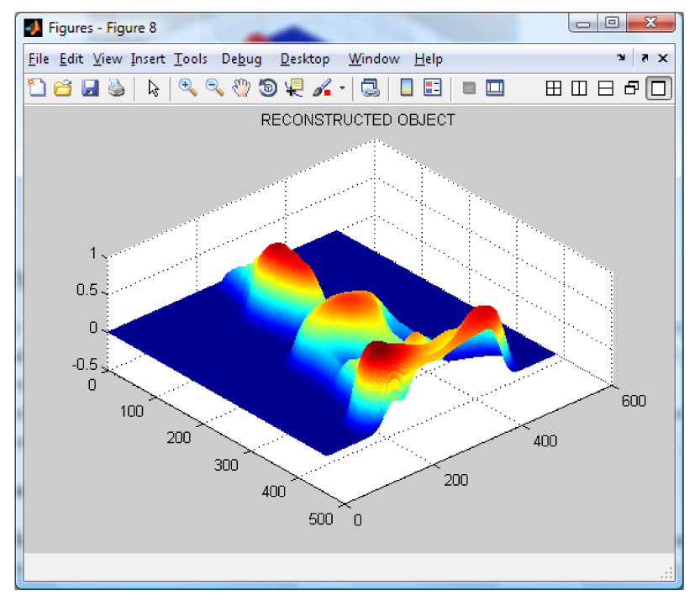Select the Zoom In magnifier tool
This screenshot has height=606, width=700.
187,87
